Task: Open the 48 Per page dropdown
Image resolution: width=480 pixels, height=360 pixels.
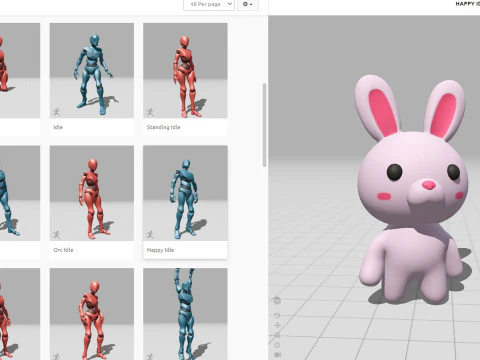Action: [x=209, y=4]
